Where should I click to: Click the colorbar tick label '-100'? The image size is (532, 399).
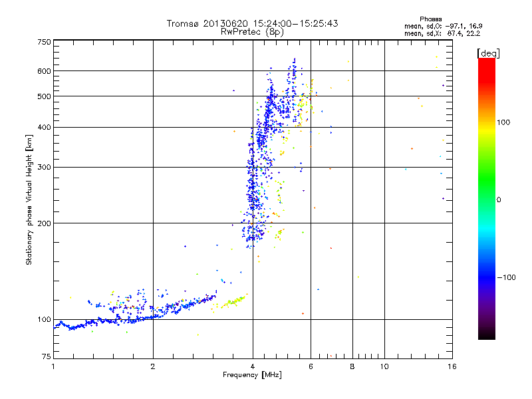click(507, 277)
